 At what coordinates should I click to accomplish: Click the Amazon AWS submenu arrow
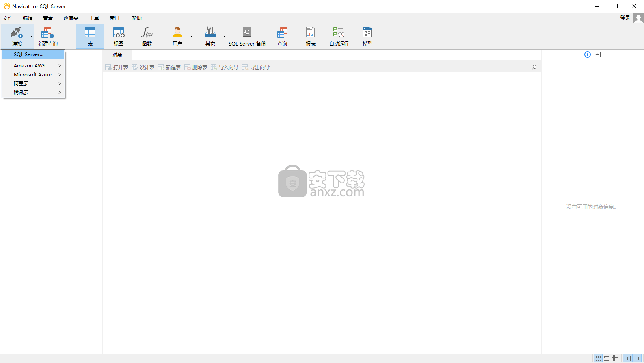tap(60, 65)
